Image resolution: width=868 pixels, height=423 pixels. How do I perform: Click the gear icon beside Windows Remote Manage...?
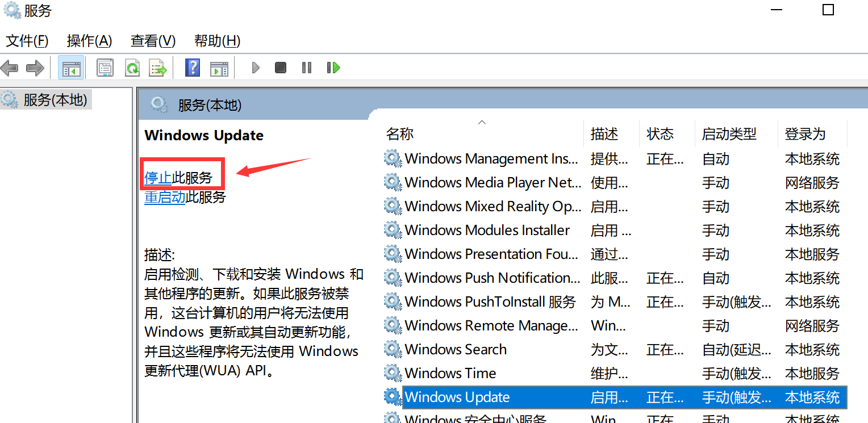click(x=393, y=325)
